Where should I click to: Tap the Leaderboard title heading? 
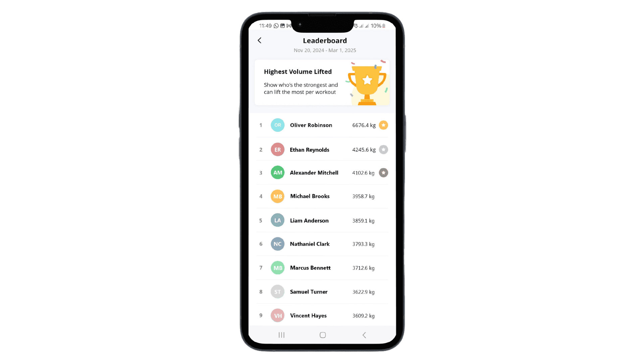point(325,40)
